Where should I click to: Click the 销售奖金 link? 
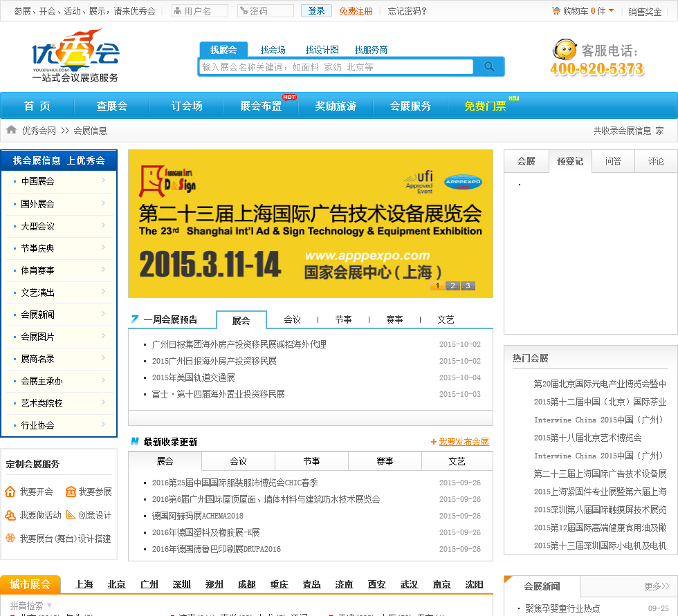(645, 12)
